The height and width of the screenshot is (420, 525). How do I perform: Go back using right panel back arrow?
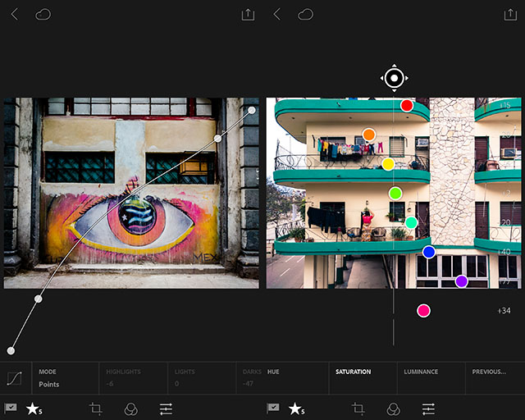(x=277, y=15)
